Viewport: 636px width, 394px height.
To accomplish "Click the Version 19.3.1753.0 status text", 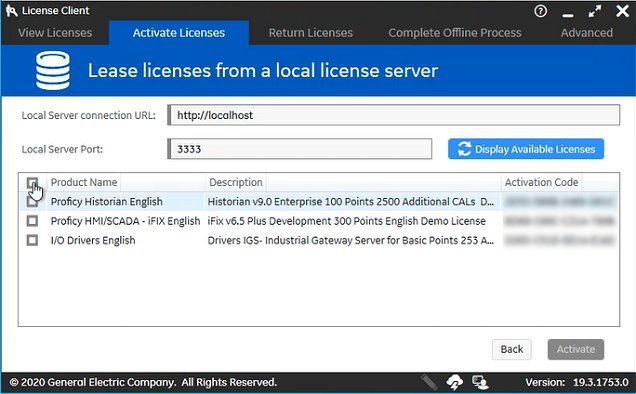I will tap(577, 382).
